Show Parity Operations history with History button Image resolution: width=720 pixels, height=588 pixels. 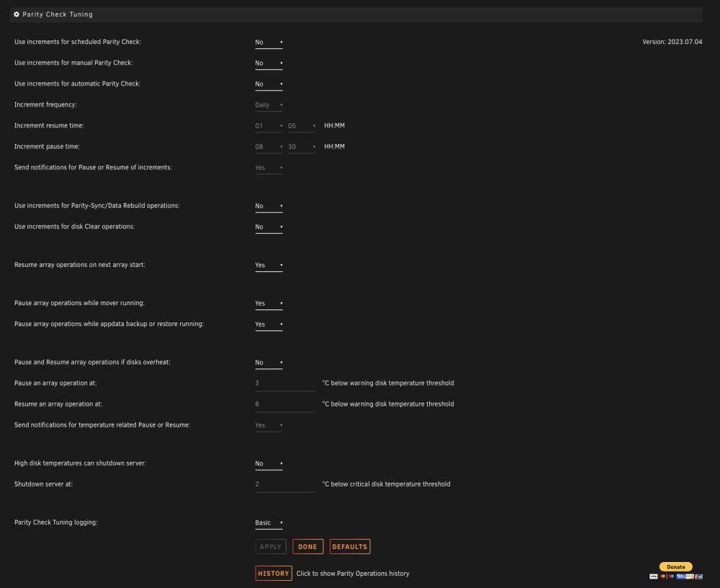pos(274,574)
